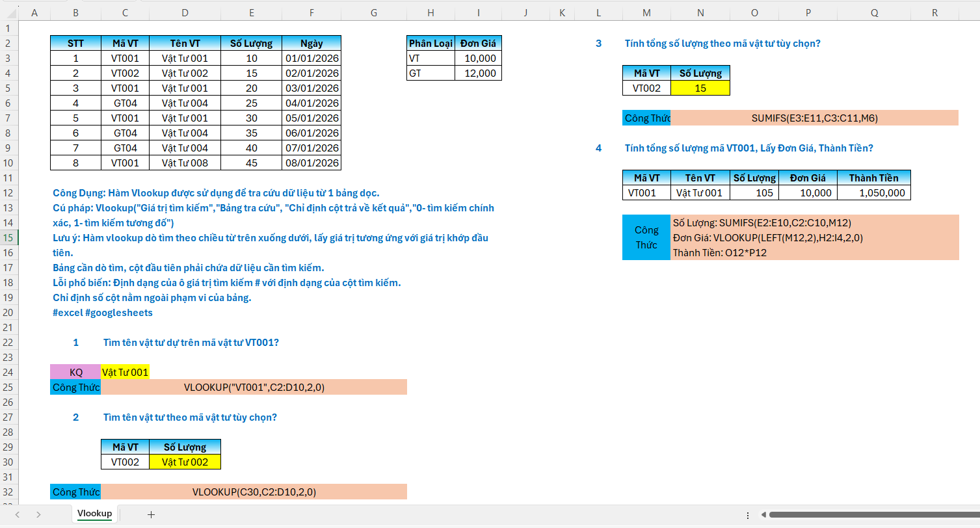This screenshot has height=528, width=980.
Task: Select the VLOOKUP(C30,C2:D10,2,0) formula cell
Action: point(254,492)
